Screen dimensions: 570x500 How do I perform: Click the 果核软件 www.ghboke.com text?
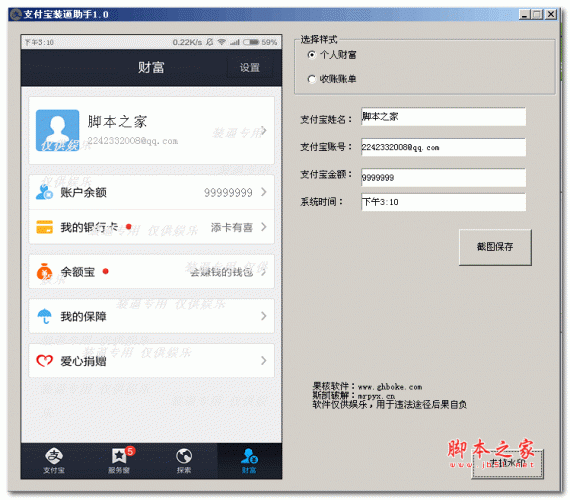point(367,387)
